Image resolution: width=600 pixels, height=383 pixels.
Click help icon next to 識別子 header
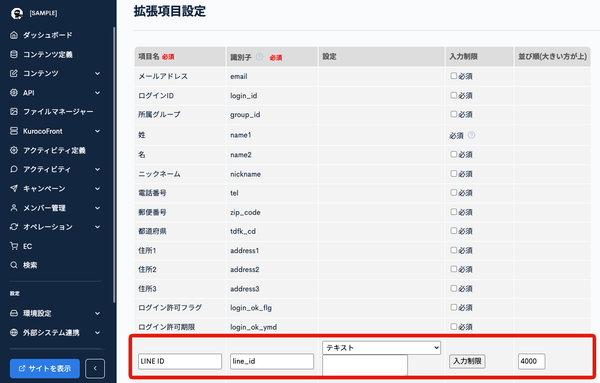coord(259,57)
